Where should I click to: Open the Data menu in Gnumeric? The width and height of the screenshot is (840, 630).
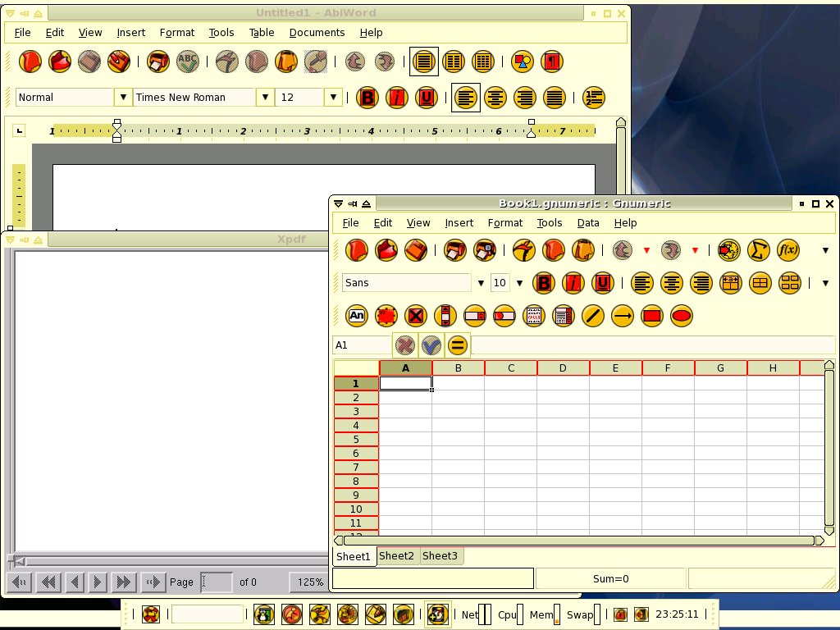tap(588, 223)
